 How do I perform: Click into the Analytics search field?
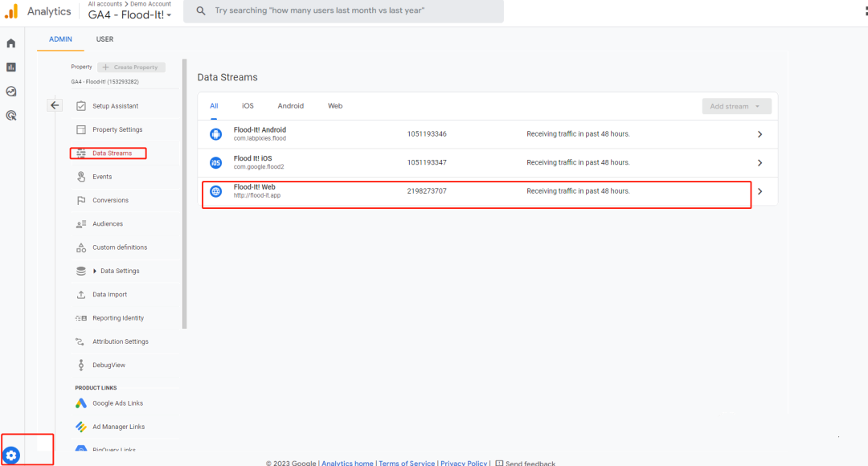click(x=344, y=10)
